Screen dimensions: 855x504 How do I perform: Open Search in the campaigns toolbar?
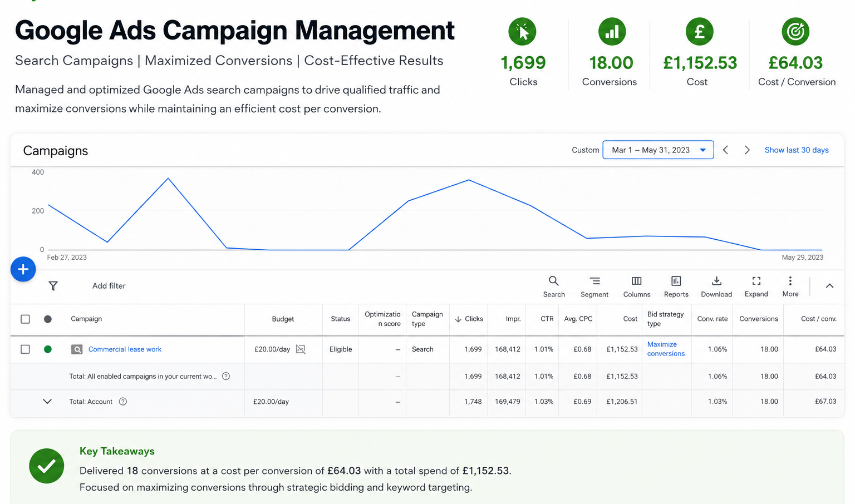tap(554, 286)
